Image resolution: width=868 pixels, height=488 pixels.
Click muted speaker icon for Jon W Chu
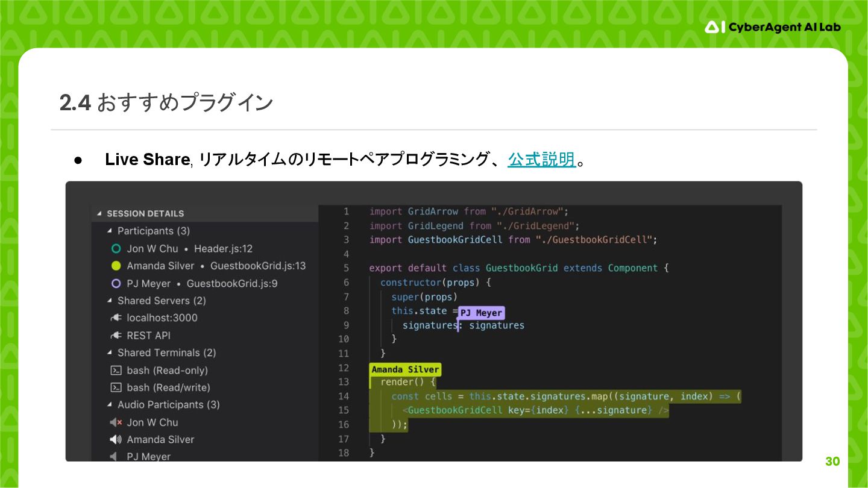click(116, 422)
